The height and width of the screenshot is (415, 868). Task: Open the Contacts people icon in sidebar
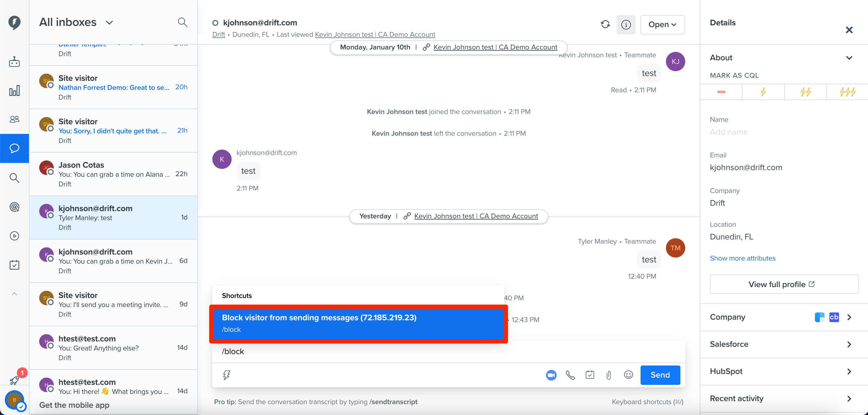[x=14, y=119]
